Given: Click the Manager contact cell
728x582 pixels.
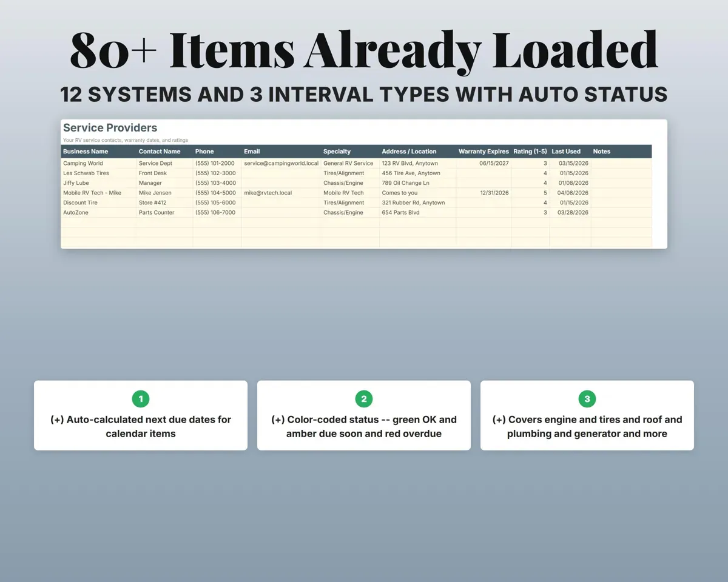Looking at the screenshot, I should [164, 183].
